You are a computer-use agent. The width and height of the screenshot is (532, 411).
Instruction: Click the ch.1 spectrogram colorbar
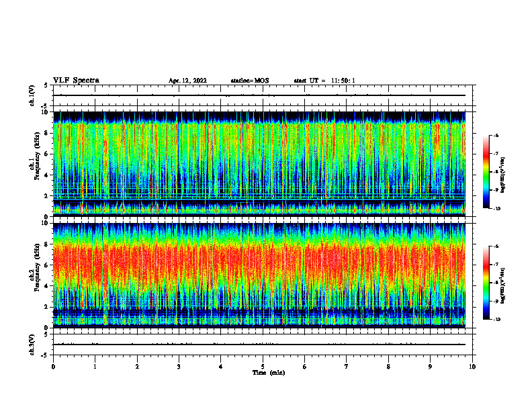click(x=486, y=172)
